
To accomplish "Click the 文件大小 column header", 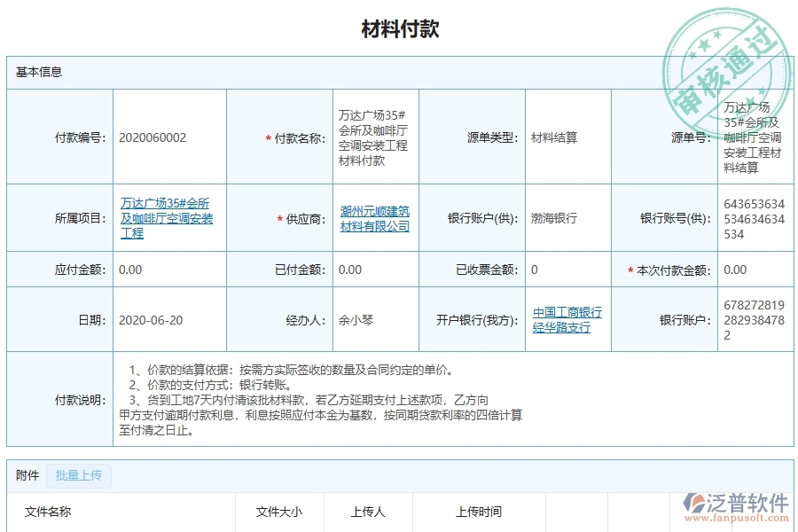I will coord(278,512).
